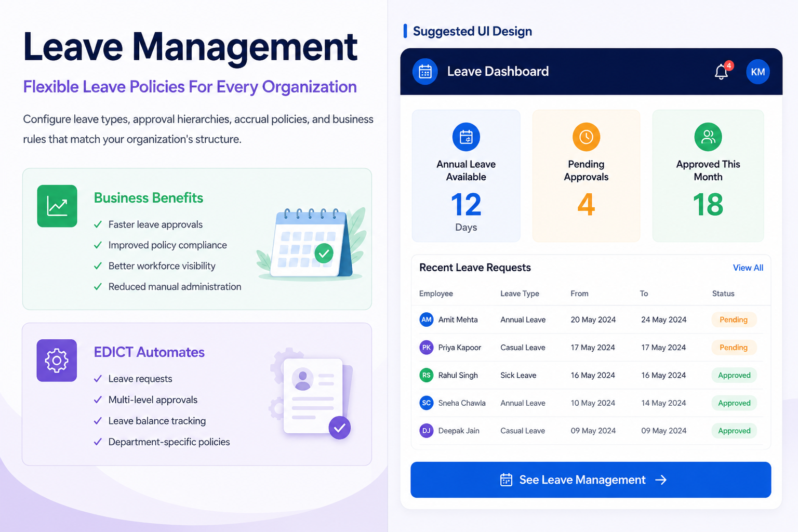Click Sneha Chawla's Approved status badge
Screen dimensions: 798x532
734,403
